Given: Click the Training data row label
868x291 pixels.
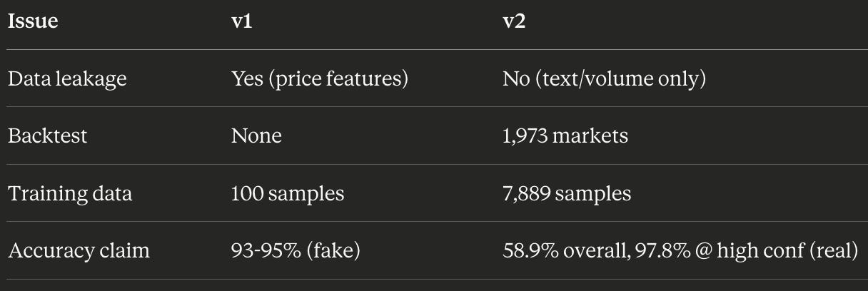Looking at the screenshot, I should (x=70, y=193).
